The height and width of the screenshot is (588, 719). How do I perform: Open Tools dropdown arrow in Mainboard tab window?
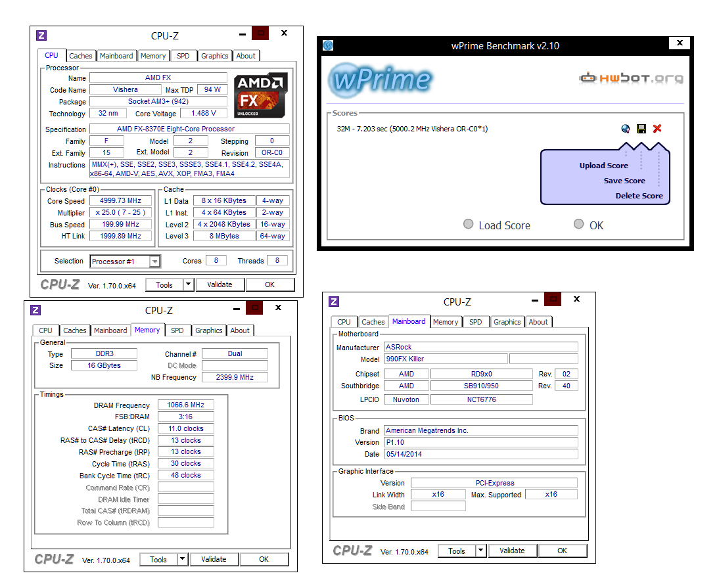pos(480,551)
